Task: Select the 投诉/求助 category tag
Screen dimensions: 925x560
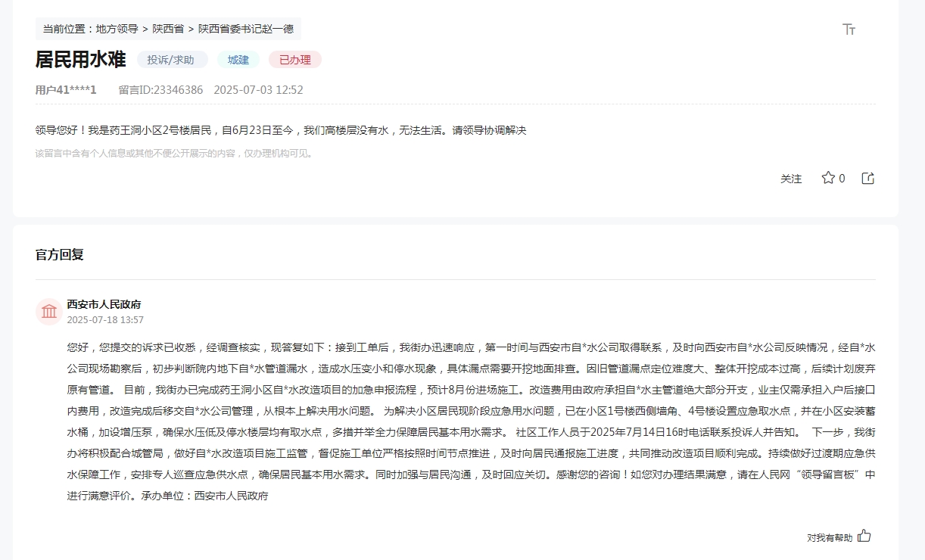Action: pyautogui.click(x=173, y=59)
